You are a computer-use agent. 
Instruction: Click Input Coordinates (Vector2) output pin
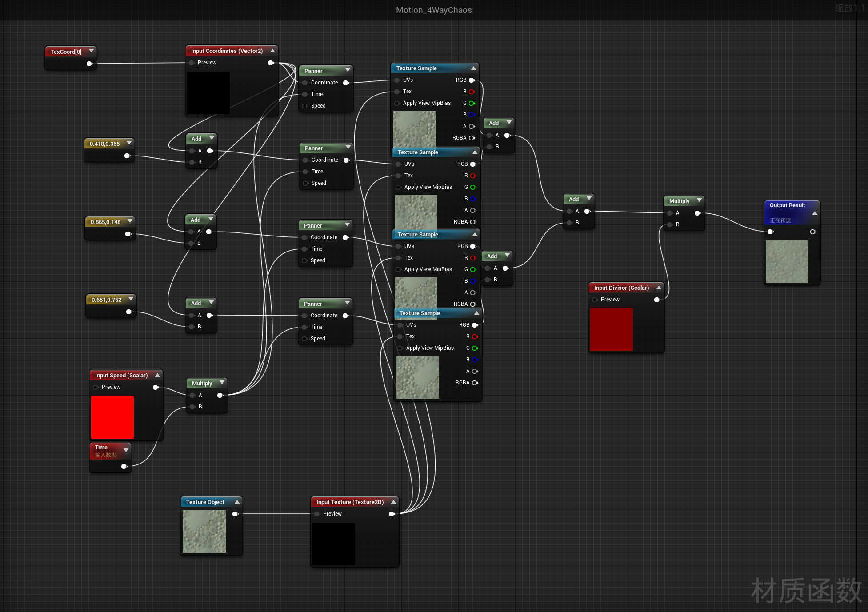tap(271, 63)
